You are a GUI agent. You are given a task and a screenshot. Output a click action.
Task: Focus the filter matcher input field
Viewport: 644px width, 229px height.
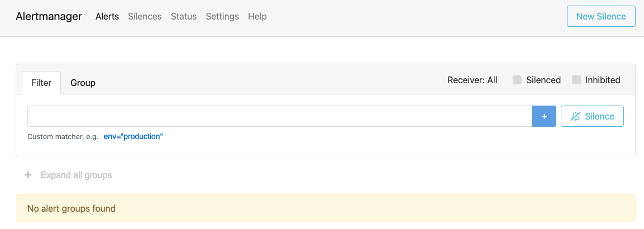coord(279,116)
